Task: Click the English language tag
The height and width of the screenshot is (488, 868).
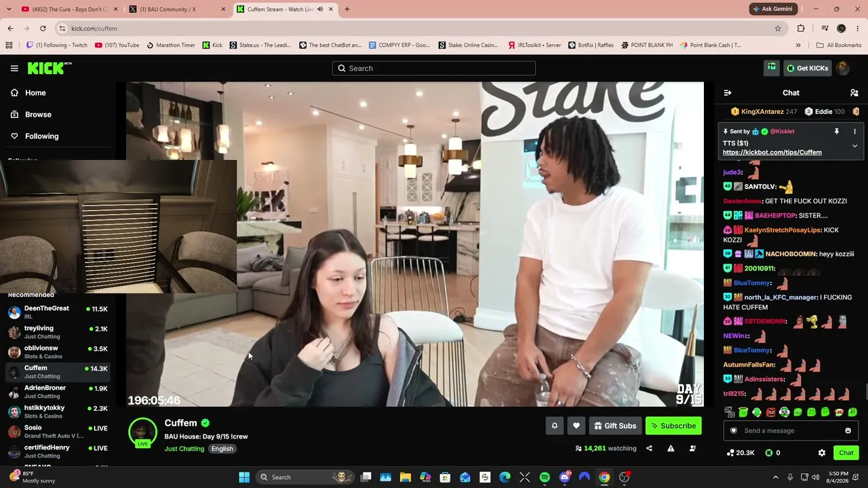Action: (x=222, y=449)
